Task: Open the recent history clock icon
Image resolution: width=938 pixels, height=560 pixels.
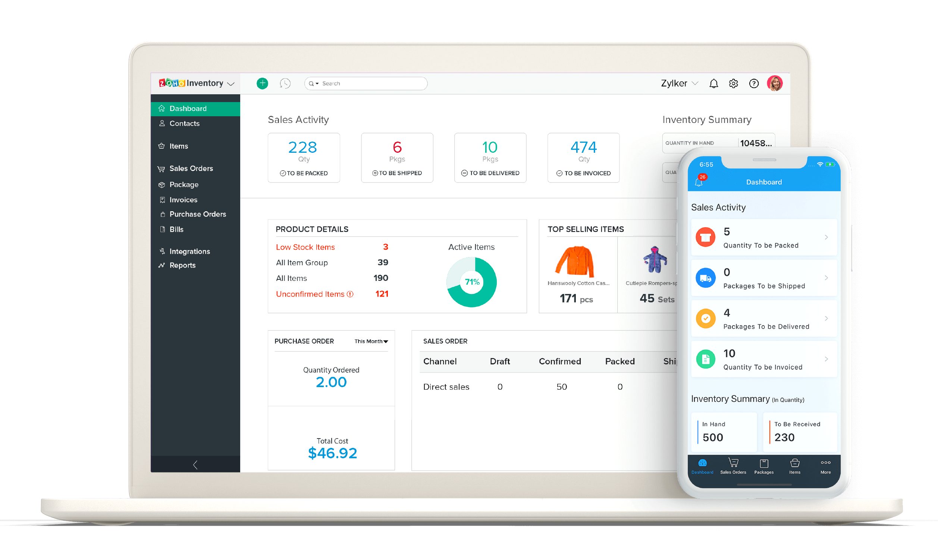Action: pyautogui.click(x=285, y=83)
